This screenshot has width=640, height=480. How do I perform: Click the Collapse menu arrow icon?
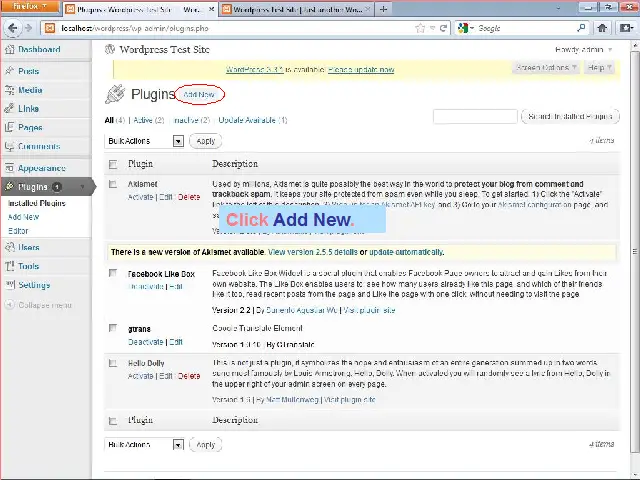(x=9, y=305)
